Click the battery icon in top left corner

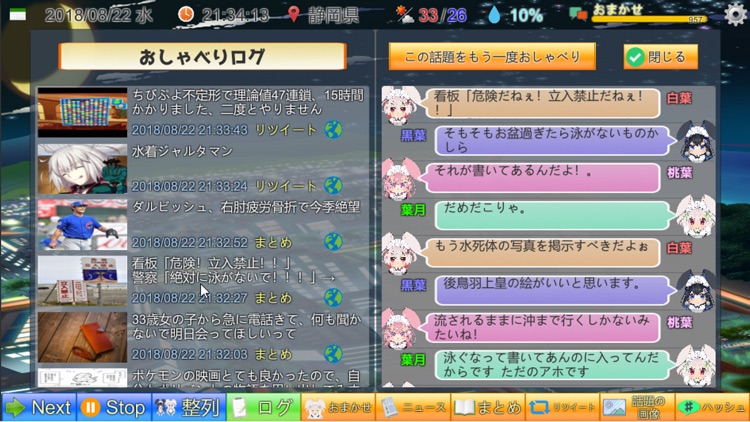click(x=18, y=15)
